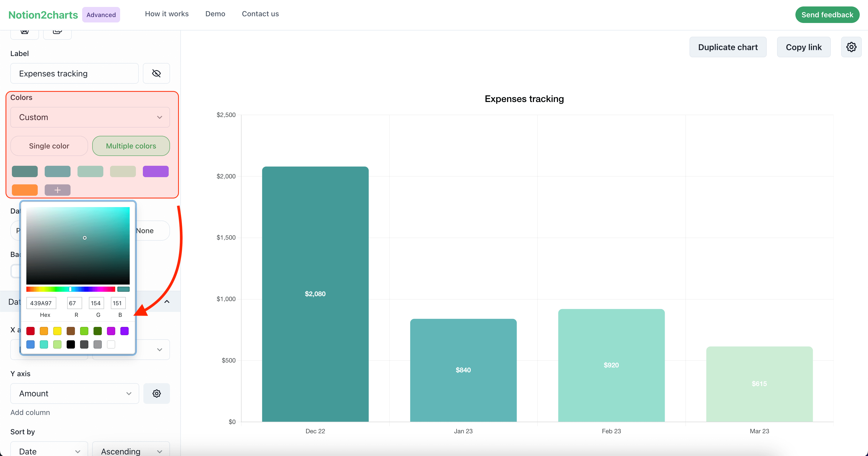Collapse the Data section chevron

point(167,301)
